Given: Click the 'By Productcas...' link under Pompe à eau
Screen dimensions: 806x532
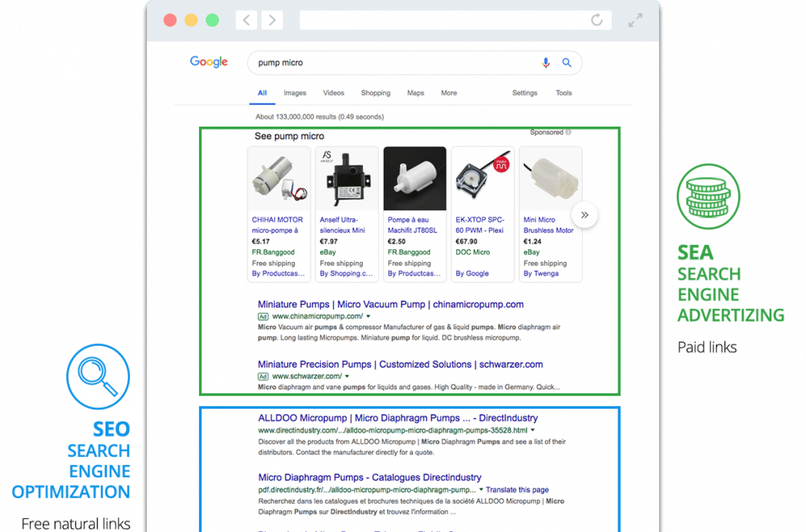Looking at the screenshot, I should (413, 273).
